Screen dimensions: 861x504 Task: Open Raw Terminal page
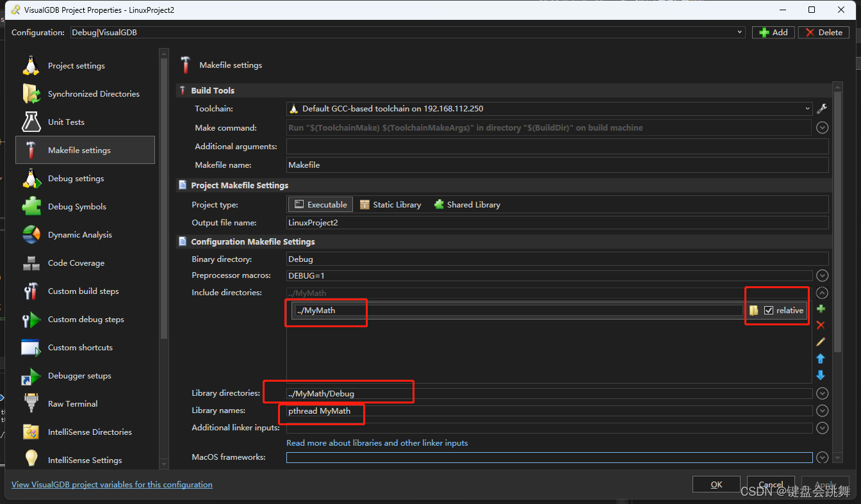[85, 403]
